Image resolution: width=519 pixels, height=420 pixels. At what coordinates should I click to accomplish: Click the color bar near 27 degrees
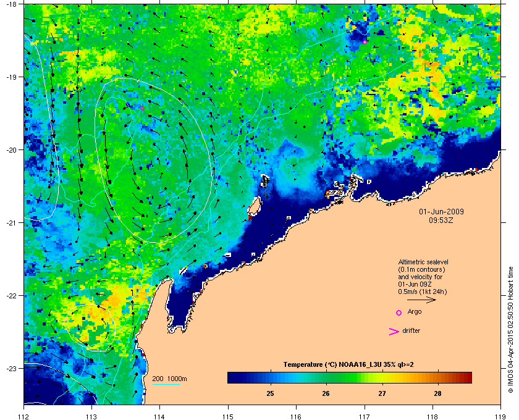pos(382,377)
